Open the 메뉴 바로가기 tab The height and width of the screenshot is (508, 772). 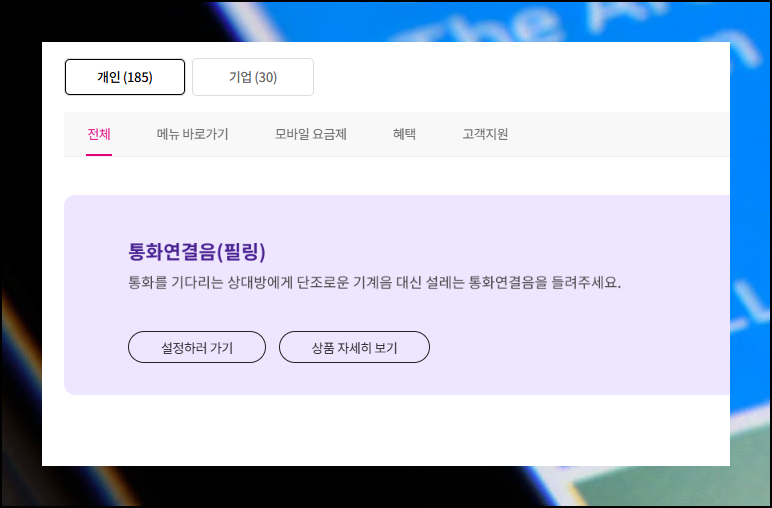(x=193, y=134)
